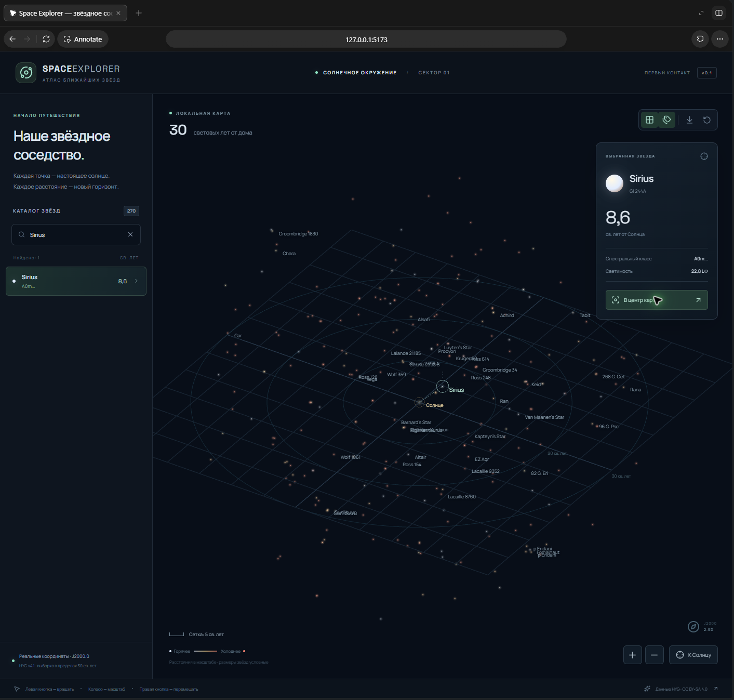Click the Altair label on the map
Viewport: 734px width, 700px height.
420,457
